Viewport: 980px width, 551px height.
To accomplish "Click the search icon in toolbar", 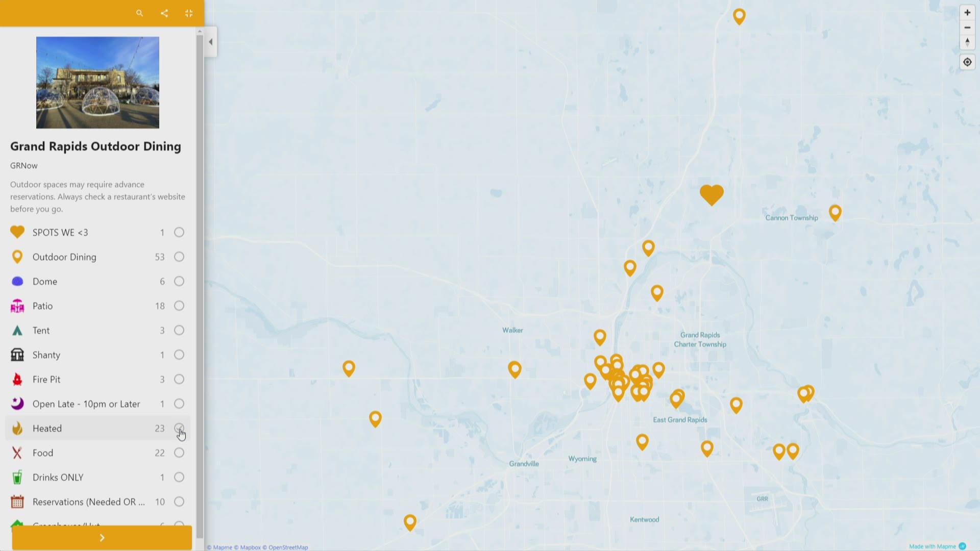I will (x=139, y=13).
